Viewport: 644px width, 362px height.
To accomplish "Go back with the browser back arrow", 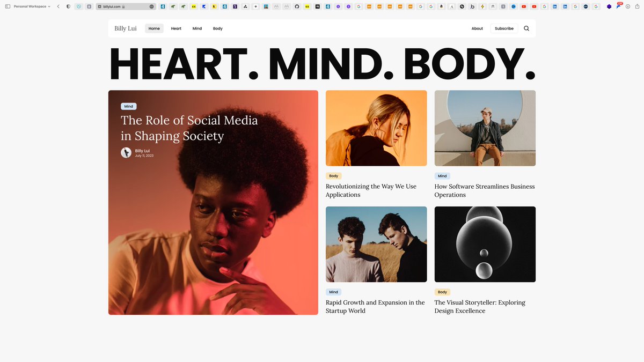I will [58, 6].
